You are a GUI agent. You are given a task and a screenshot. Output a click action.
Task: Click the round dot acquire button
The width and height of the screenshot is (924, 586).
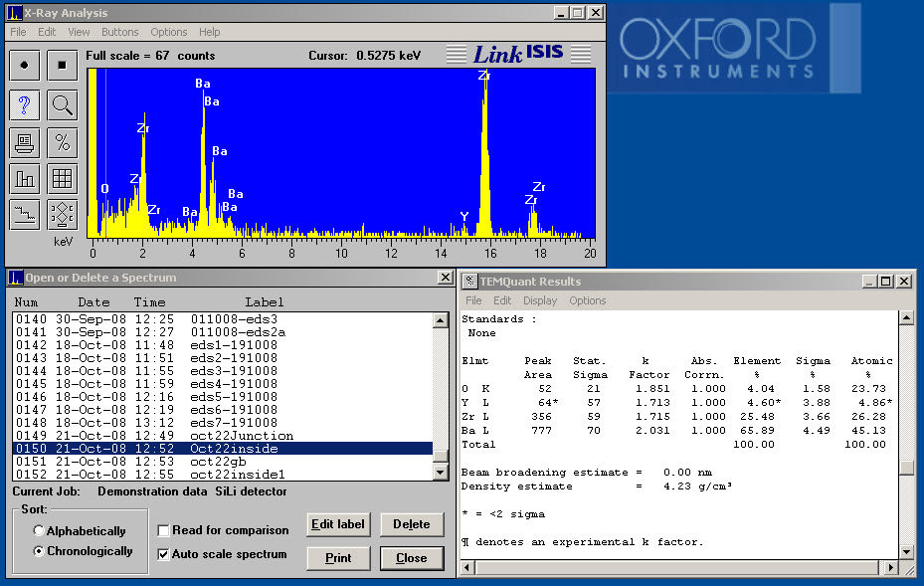(24, 65)
